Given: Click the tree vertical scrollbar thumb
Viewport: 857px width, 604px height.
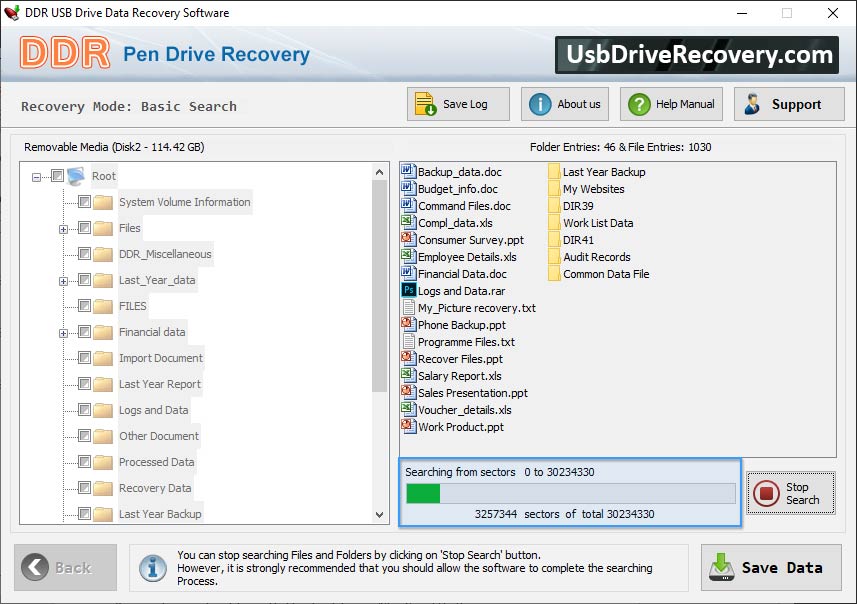Looking at the screenshot, I should (x=379, y=286).
